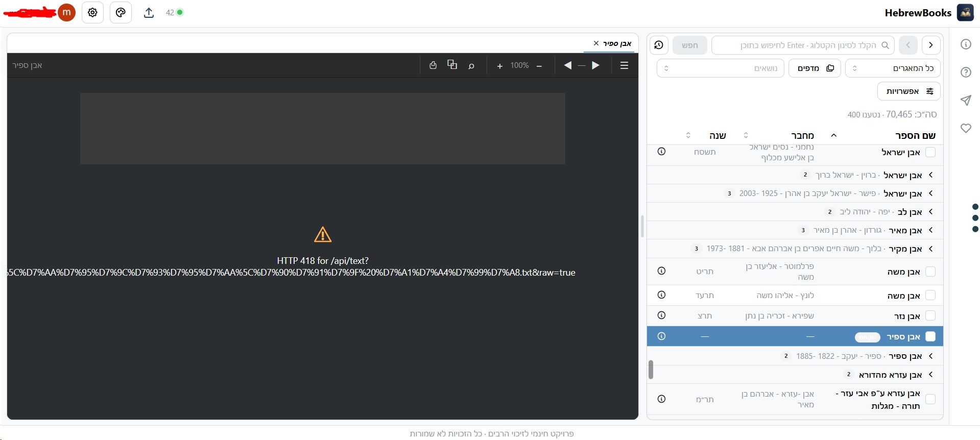Image resolution: width=980 pixels, height=440 pixels.
Task: Open the info icon in right sidebar
Action: [966, 44]
